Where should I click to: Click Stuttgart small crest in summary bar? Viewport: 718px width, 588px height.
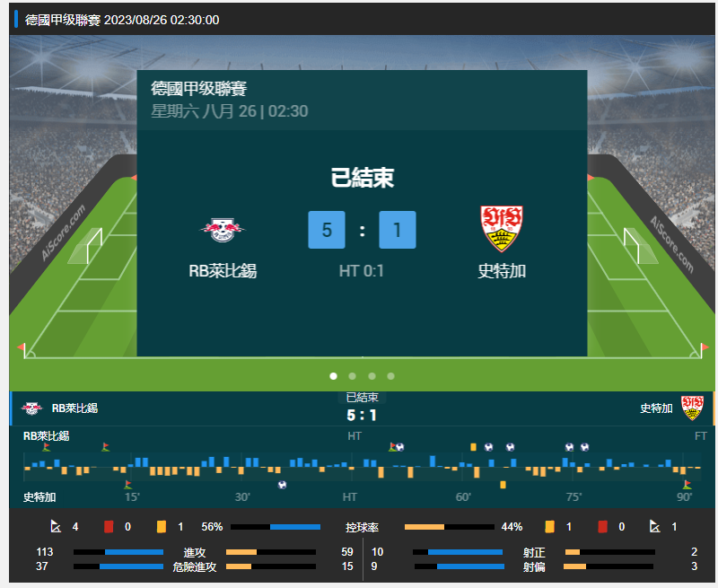tap(692, 408)
